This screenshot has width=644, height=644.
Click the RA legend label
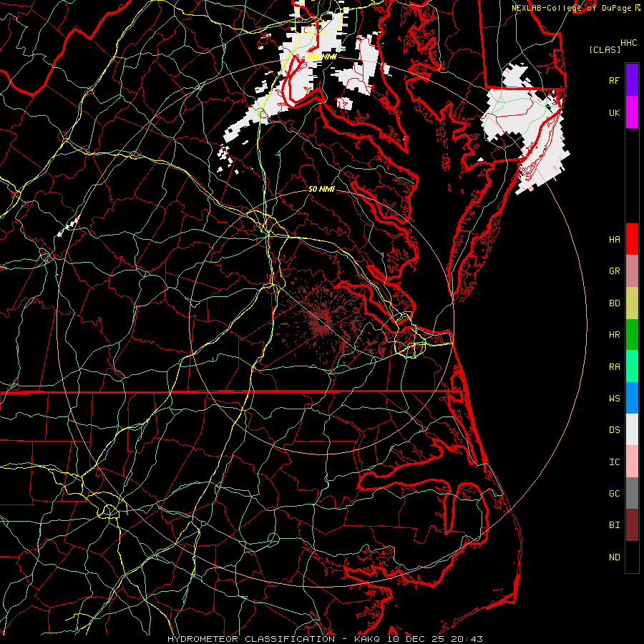pos(614,367)
